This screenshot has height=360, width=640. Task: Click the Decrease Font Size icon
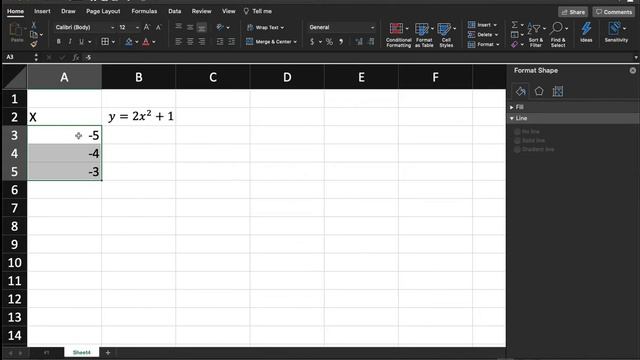[159, 27]
